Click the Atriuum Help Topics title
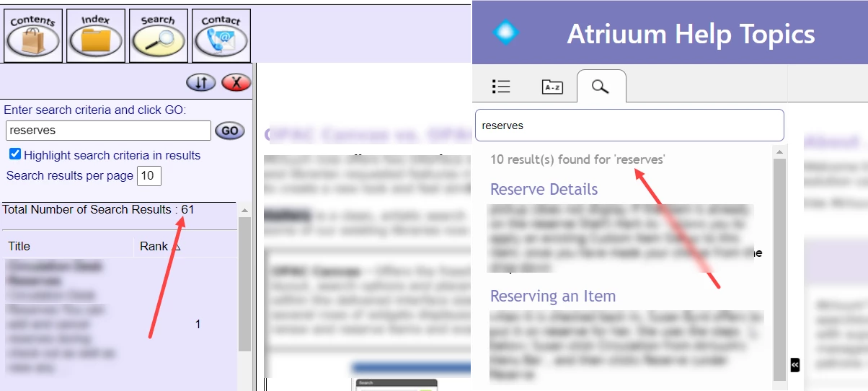Viewport: 868px width, 391px height. (x=691, y=34)
